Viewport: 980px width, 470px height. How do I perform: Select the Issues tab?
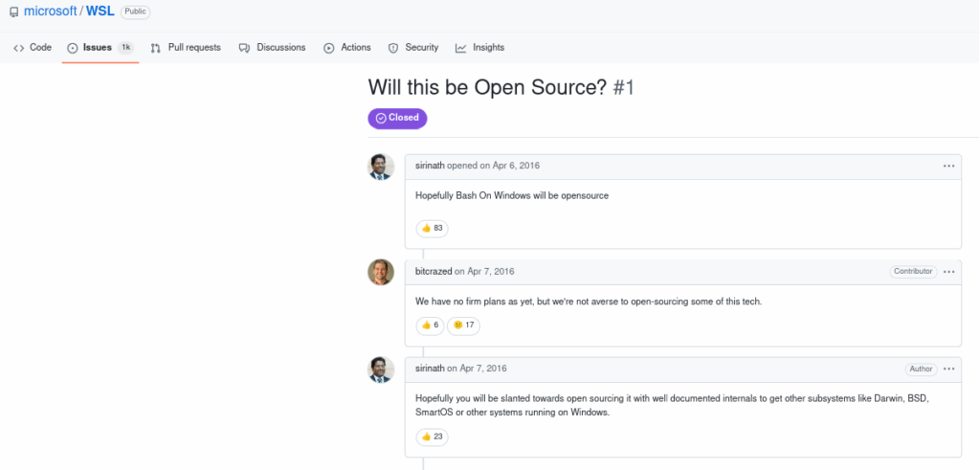(x=100, y=48)
